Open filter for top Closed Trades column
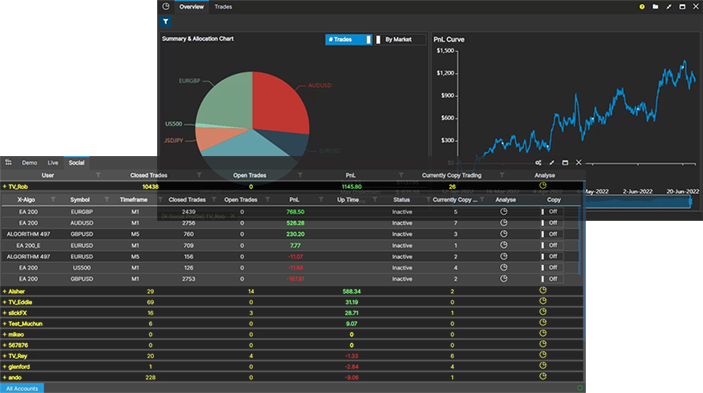Image resolution: width=703 pixels, height=393 pixels. coord(199,175)
